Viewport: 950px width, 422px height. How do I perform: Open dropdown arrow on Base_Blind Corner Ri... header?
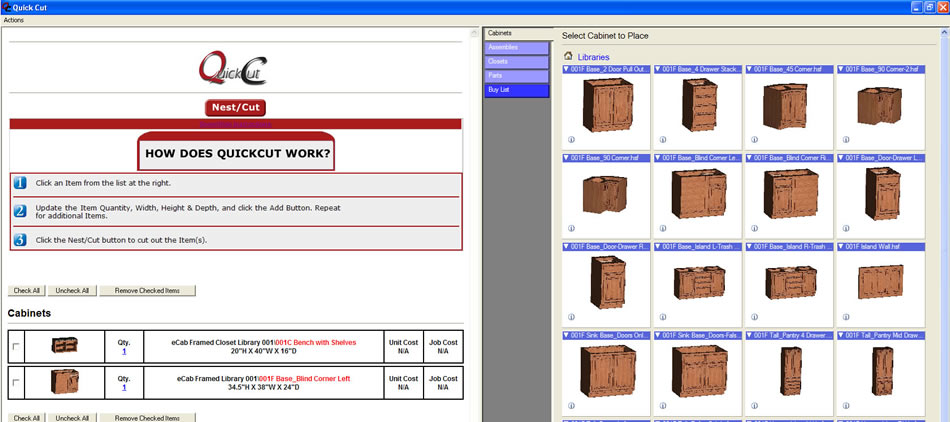pos(749,158)
